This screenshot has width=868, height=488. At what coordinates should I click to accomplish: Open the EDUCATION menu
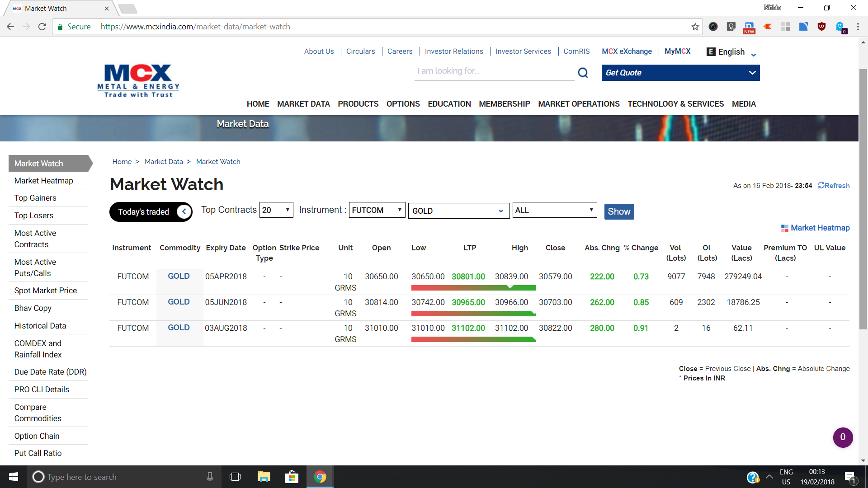tap(449, 104)
